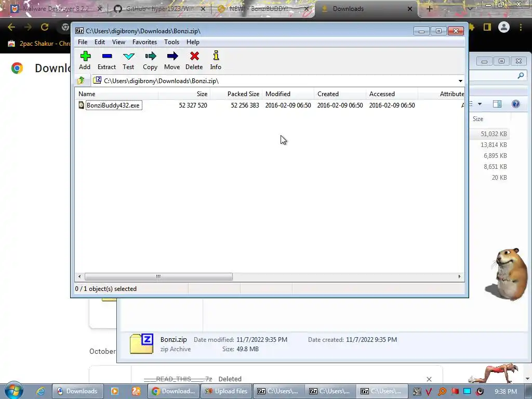This screenshot has height=399, width=532.
Task: Toggle the Explorer preview pane icon
Action: 497,104
